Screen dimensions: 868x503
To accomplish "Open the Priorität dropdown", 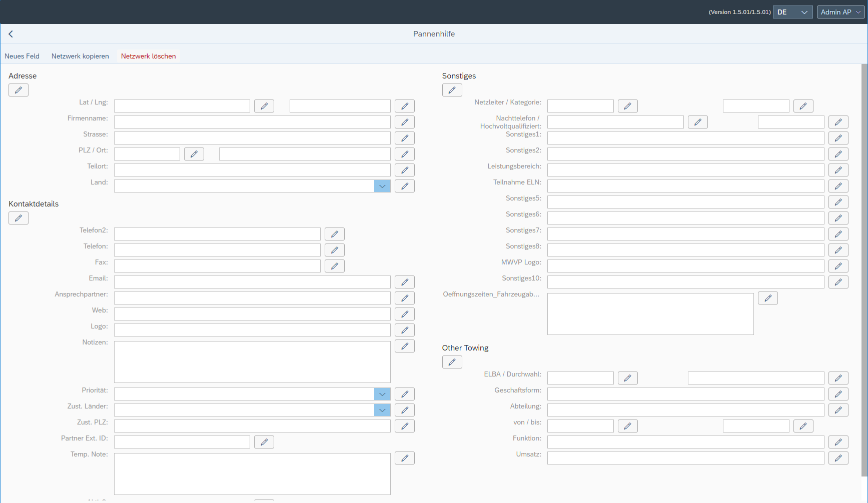I will [382, 393].
